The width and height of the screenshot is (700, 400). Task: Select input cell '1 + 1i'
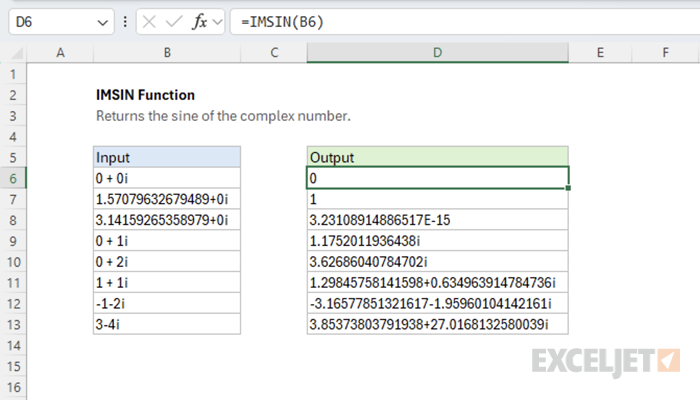coord(167,283)
